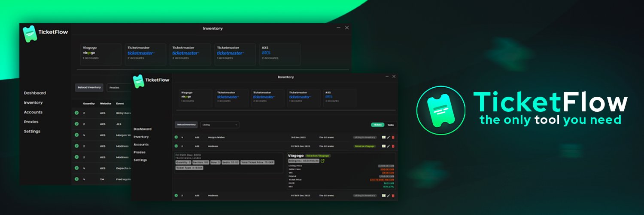The image size is (644, 215).
Task: Click 'Quantity: 2' chip in ticket details
Action: click(183, 162)
